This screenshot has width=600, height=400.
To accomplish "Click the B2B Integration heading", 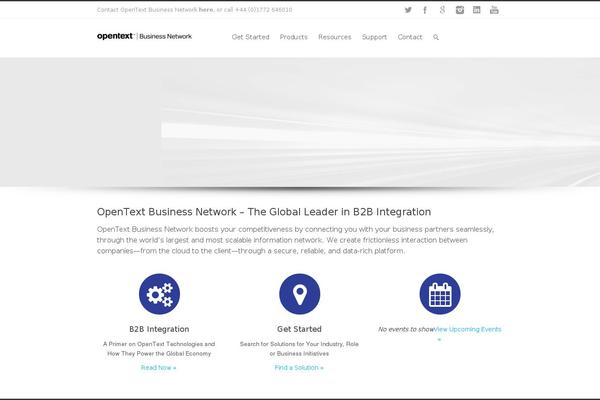I will pos(159,329).
